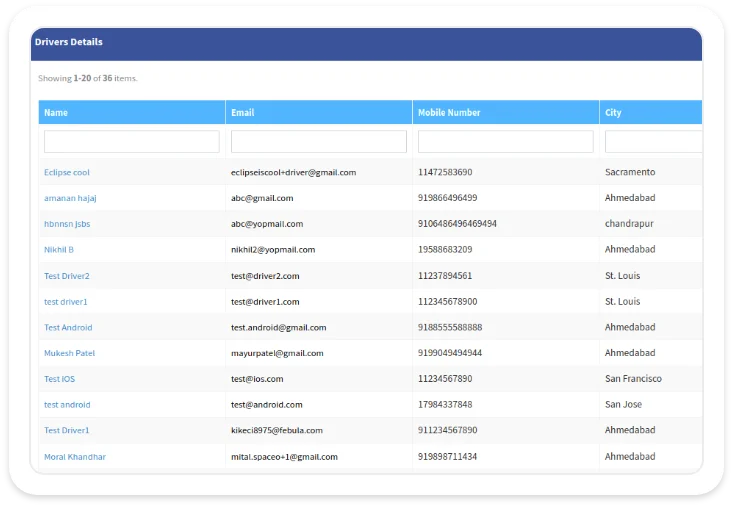Image resolution: width=733 pixels, height=507 pixels.
Task: Select email test@driver1.com
Action: click(x=265, y=302)
